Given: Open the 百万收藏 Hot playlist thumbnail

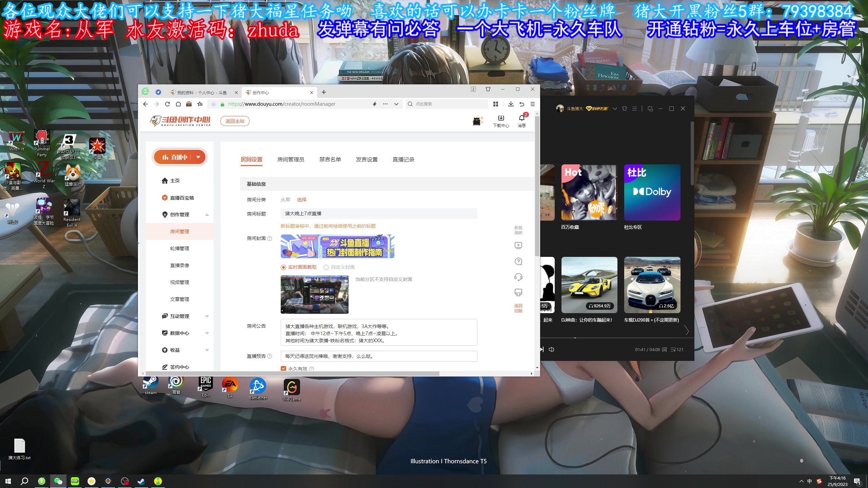Looking at the screenshot, I should pos(589,192).
